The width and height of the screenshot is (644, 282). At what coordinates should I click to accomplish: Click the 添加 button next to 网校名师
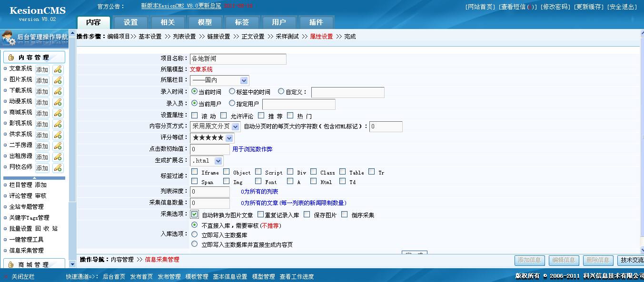(42, 168)
